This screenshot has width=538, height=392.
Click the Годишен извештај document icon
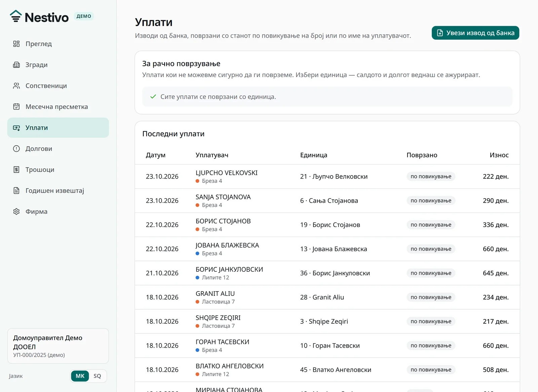pyautogui.click(x=16, y=191)
